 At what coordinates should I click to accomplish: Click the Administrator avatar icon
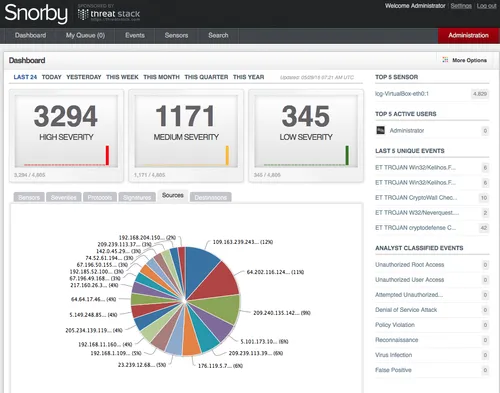pyautogui.click(x=380, y=130)
